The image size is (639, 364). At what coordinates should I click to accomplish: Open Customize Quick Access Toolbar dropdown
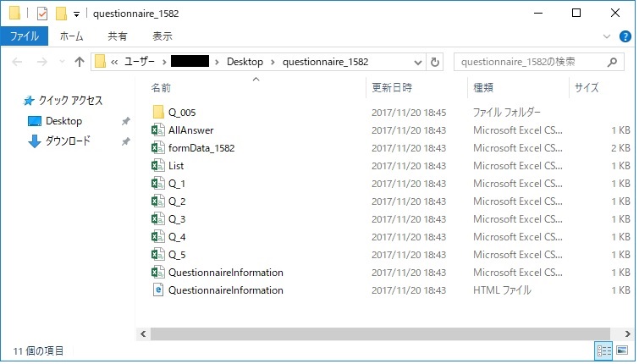tap(76, 14)
